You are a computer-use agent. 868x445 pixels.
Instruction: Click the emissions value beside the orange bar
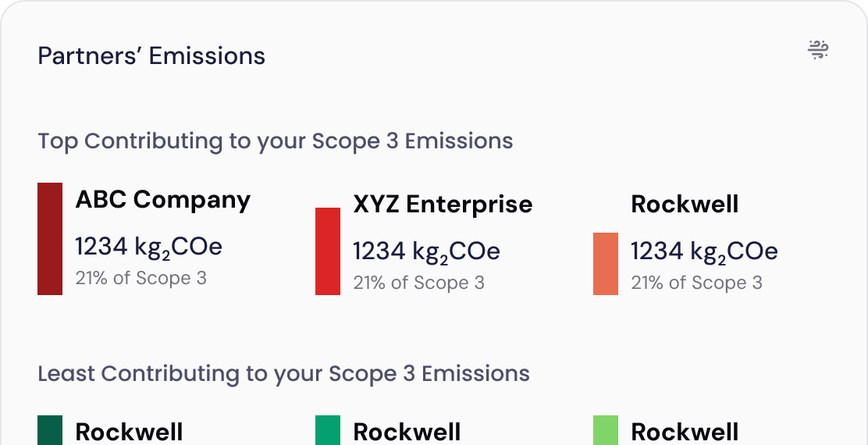(704, 251)
